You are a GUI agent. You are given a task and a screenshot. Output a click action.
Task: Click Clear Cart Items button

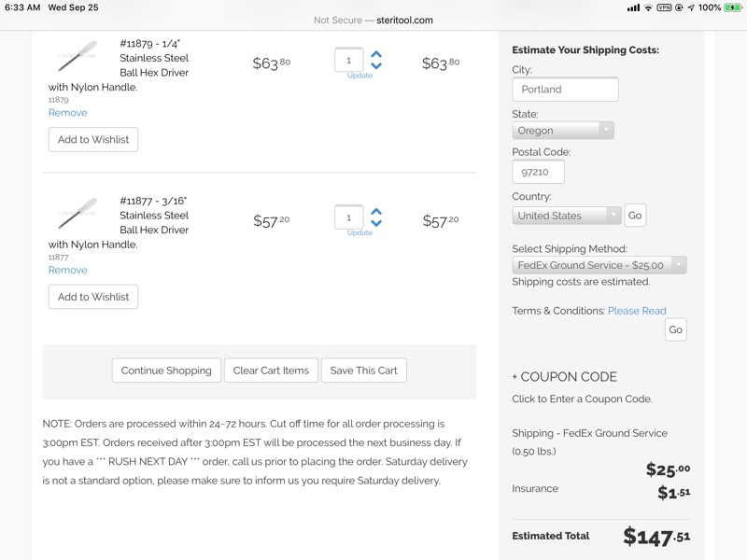pos(271,371)
